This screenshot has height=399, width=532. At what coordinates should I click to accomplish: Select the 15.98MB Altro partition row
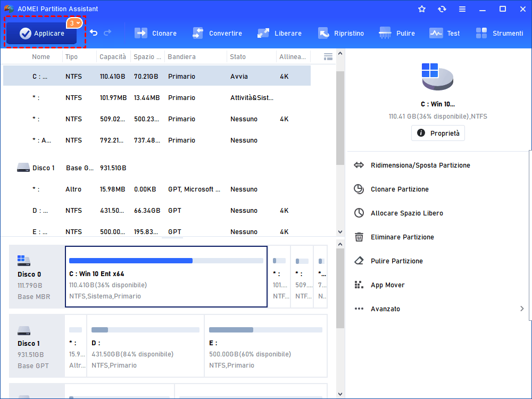pos(157,189)
